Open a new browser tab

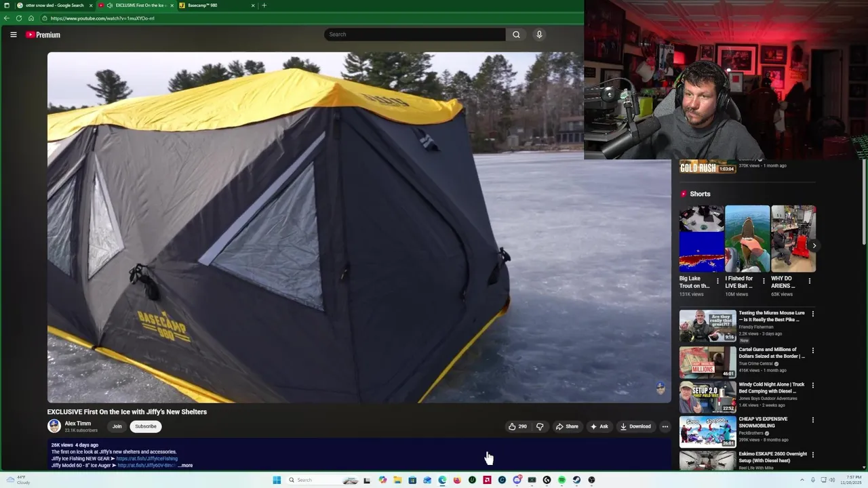(264, 5)
